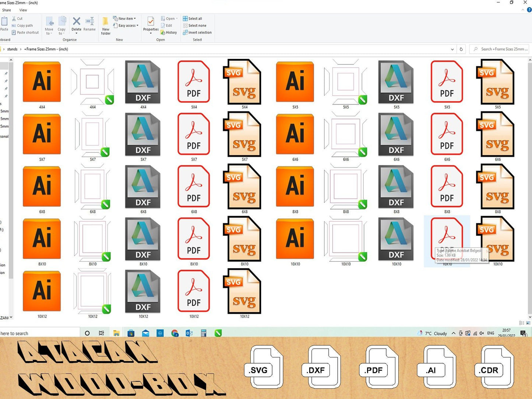Click the scroll-down arrow of file list

(530, 317)
